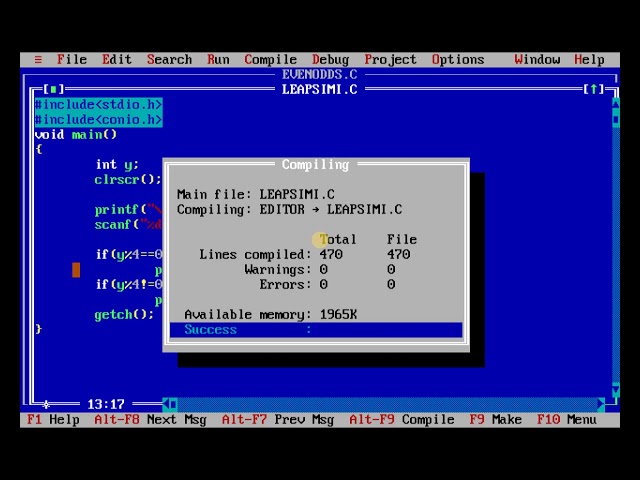Click F10 Menu in status bar
640x480 pixels.
click(567, 420)
